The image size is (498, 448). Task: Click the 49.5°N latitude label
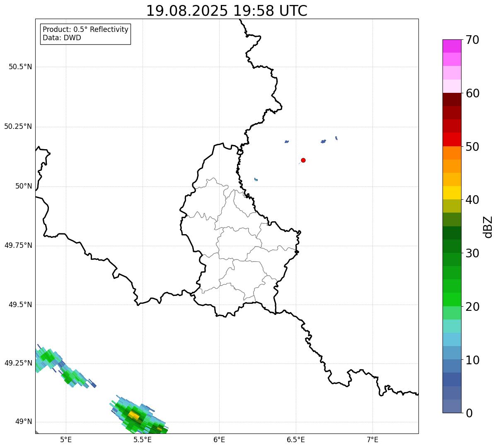pos(20,305)
